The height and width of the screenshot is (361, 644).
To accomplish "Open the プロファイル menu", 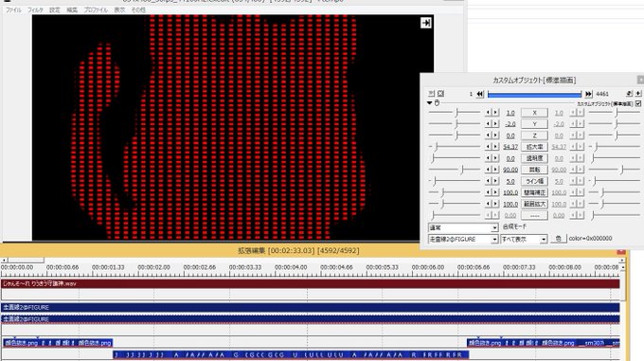I will [x=96, y=9].
